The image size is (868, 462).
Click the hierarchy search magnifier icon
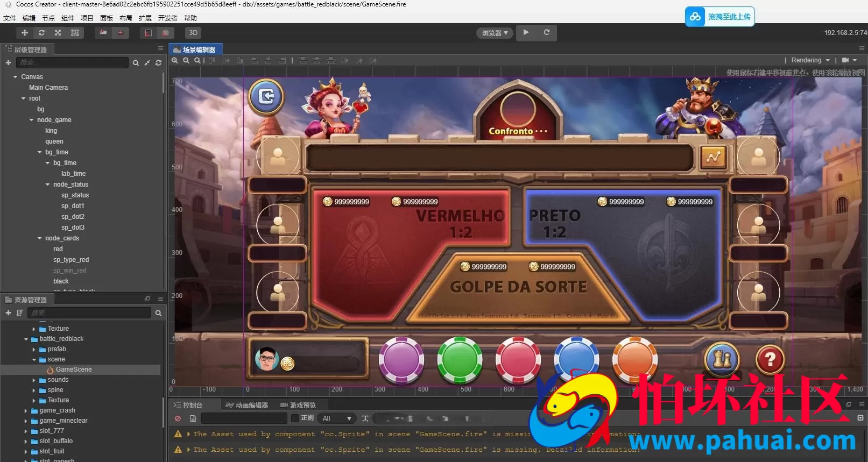coord(136,63)
